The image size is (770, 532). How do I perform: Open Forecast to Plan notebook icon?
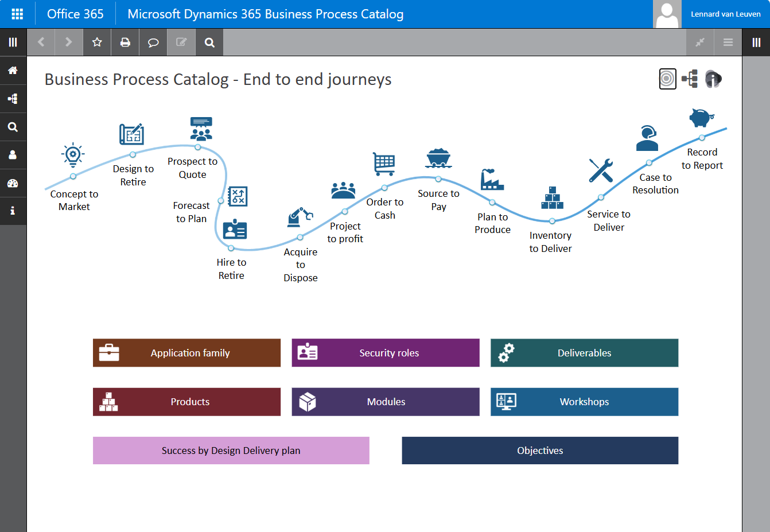click(238, 196)
